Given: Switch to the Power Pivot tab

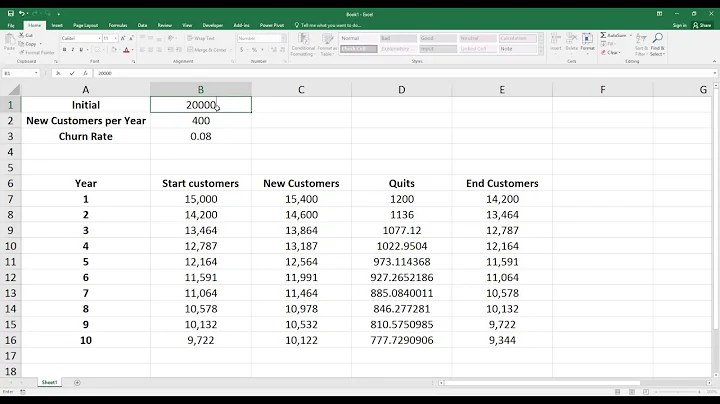Looking at the screenshot, I should [x=272, y=25].
